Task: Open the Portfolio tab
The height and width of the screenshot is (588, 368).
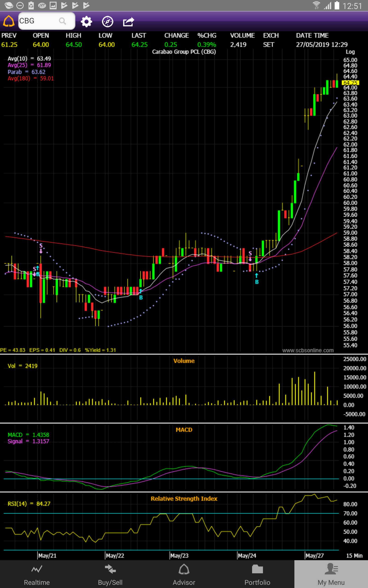Action: point(258,574)
